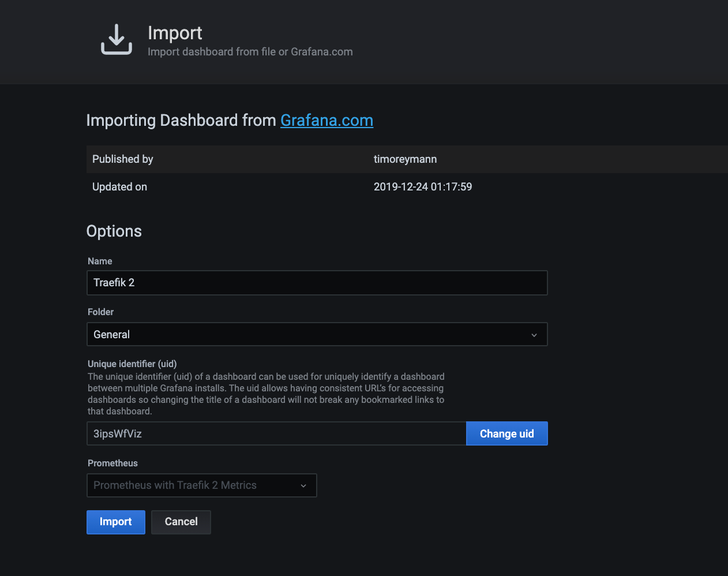Click the Folder field label
Viewport: 728px width, 576px height.
100,312
